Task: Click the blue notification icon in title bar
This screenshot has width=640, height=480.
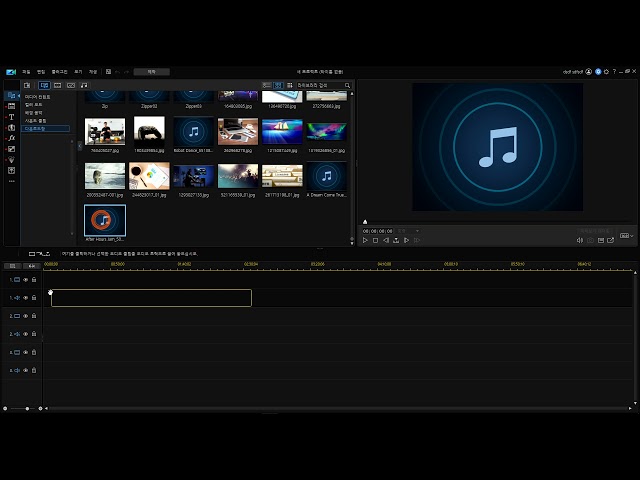Action: [598, 72]
